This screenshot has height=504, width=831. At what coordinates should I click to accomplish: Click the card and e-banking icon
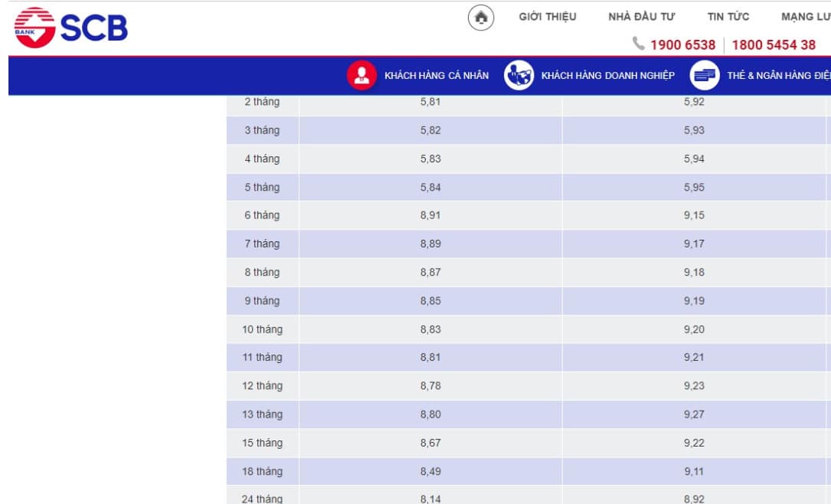pos(705,75)
